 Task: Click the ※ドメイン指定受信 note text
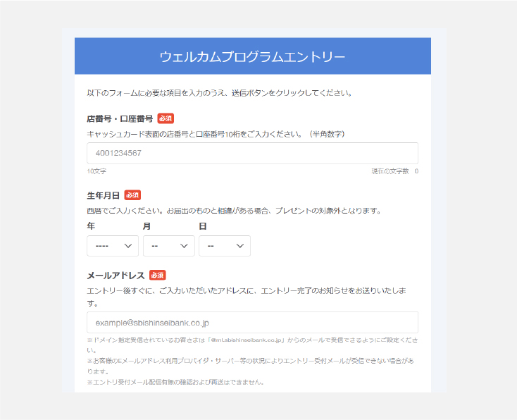[x=252, y=345]
